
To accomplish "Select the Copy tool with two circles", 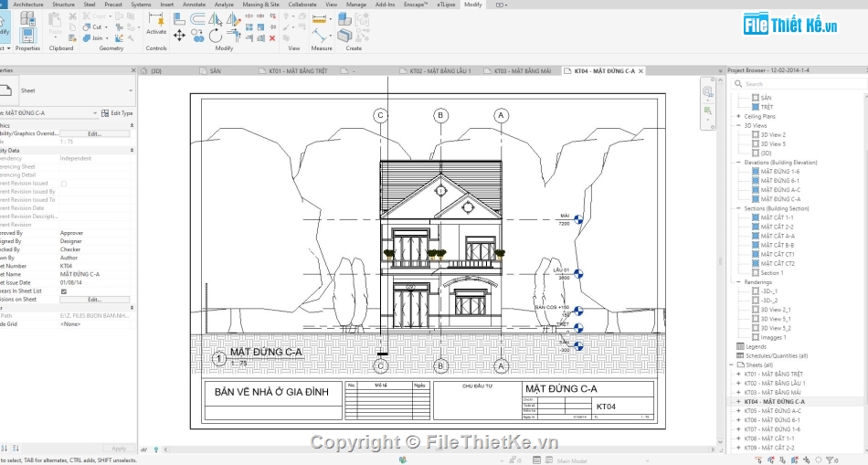I will [197, 36].
